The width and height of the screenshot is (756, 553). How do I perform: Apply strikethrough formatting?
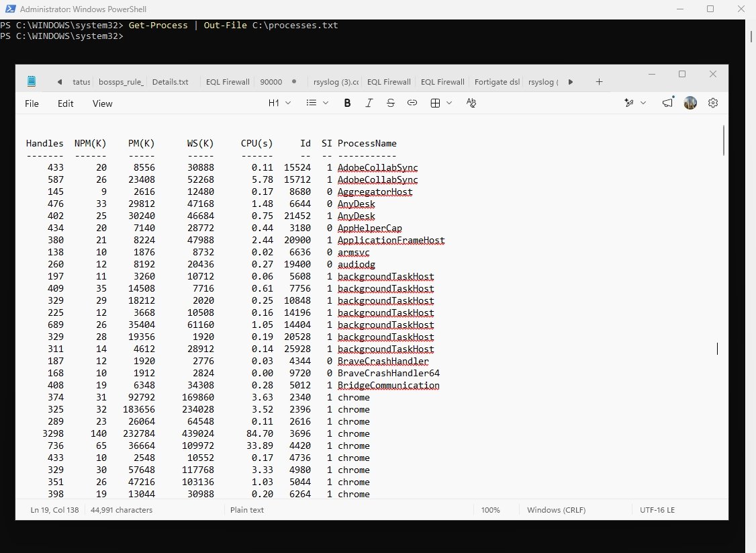pos(391,103)
